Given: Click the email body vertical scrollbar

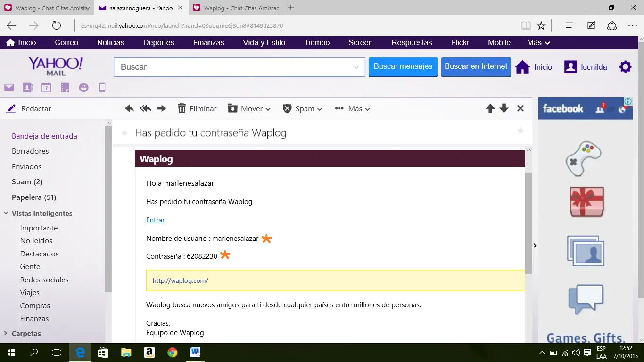Looking at the screenshot, I should pos(528,223).
